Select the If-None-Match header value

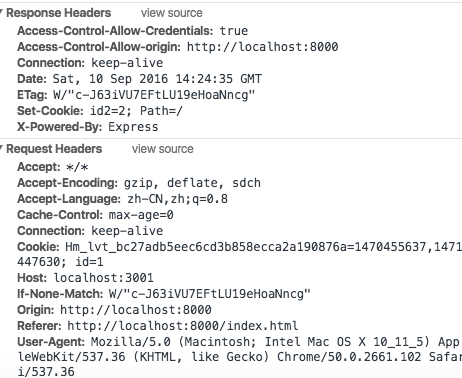click(209, 294)
